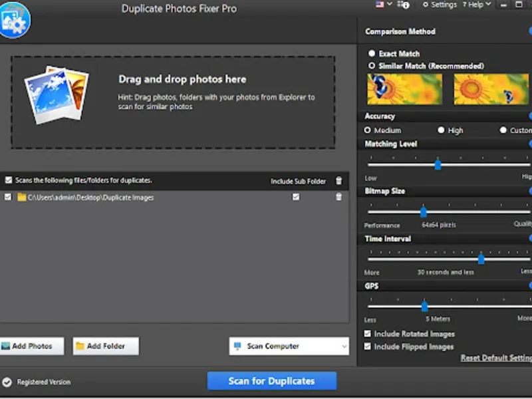532x399 pixels.
Task: Open the Settings menu
Action: (x=440, y=5)
